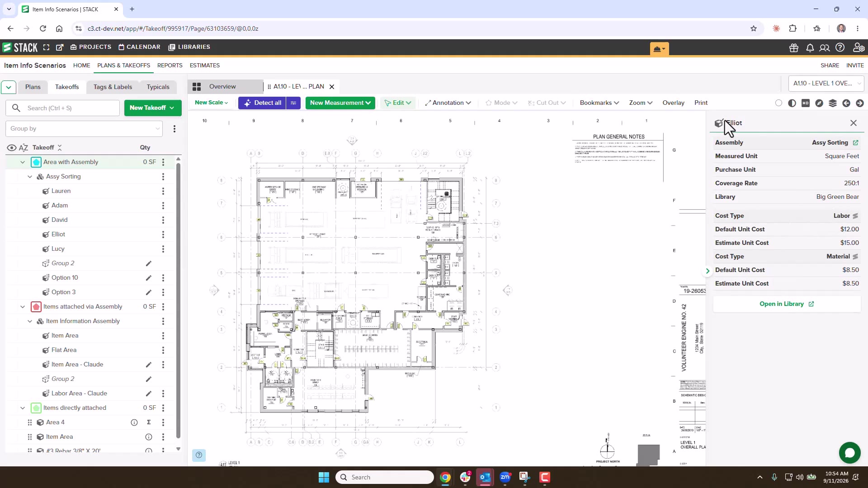The width and height of the screenshot is (868, 488).
Task: Click Items attached via Assembly red swatch
Action: pyautogui.click(x=36, y=307)
